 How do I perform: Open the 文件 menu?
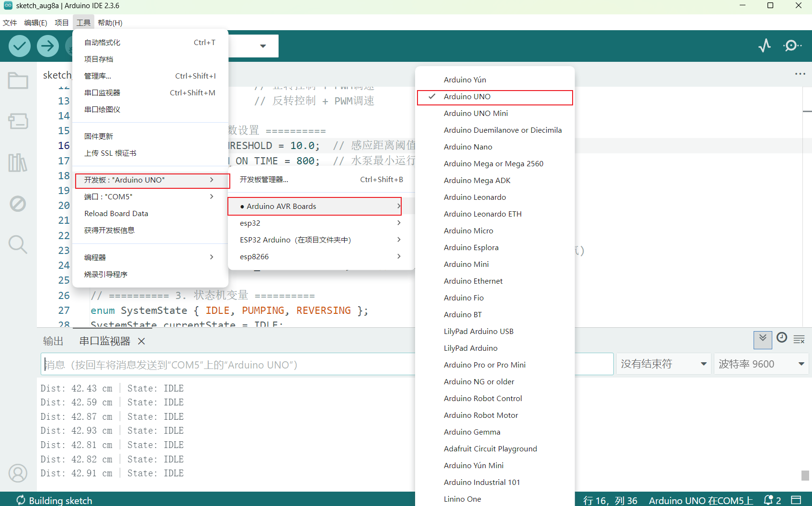10,23
